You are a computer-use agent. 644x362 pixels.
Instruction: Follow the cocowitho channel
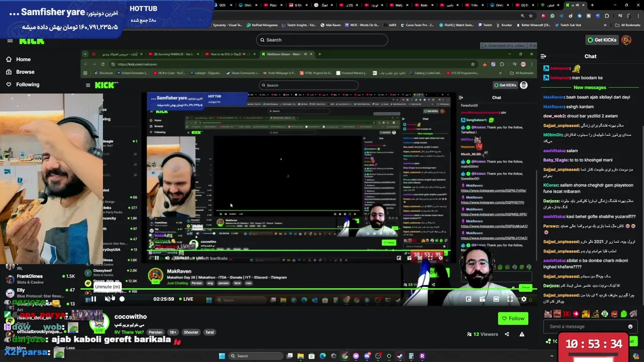pos(512,318)
